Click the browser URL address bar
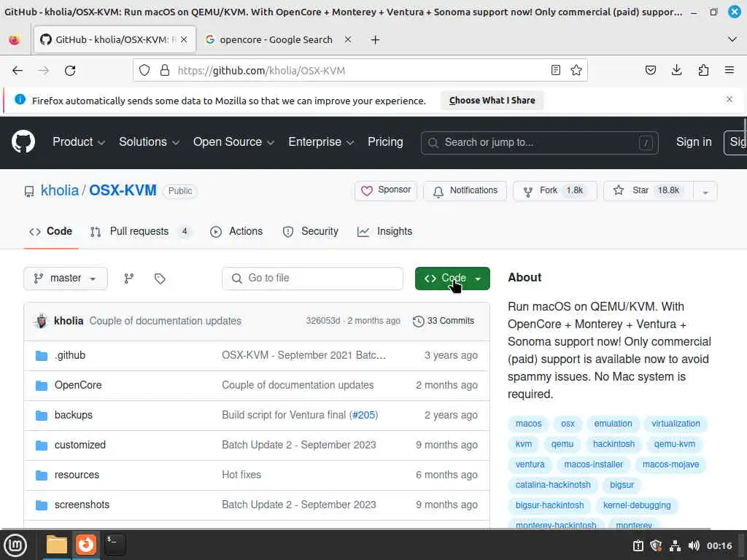This screenshot has width=747, height=560. click(360, 71)
